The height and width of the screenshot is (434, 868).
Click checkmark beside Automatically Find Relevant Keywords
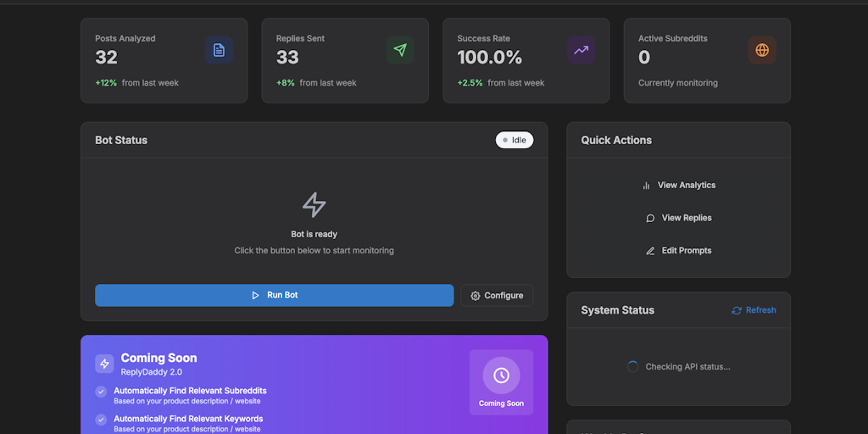(x=102, y=420)
